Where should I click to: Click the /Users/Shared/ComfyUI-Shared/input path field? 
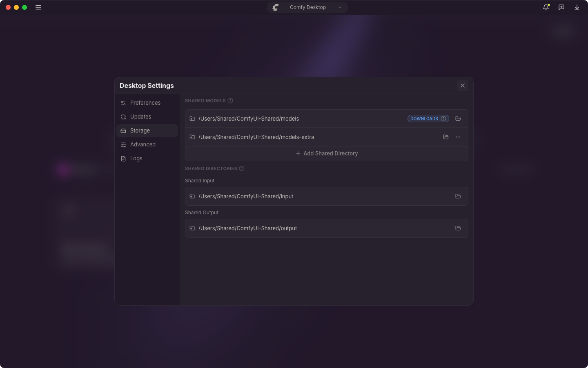[x=327, y=196]
